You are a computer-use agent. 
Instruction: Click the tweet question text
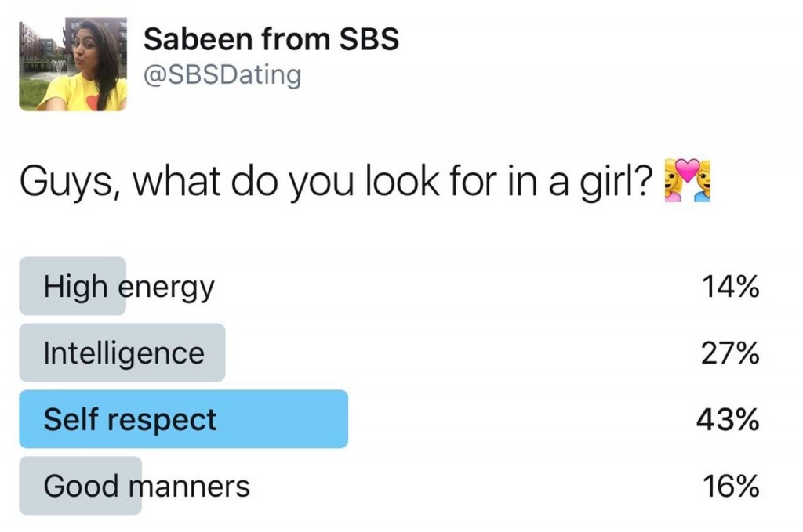336,182
